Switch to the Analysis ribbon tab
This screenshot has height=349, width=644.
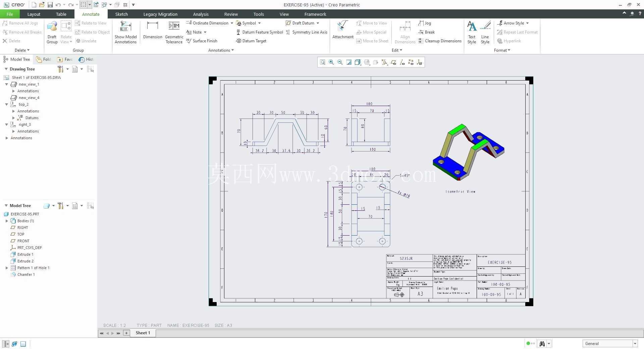pyautogui.click(x=201, y=14)
